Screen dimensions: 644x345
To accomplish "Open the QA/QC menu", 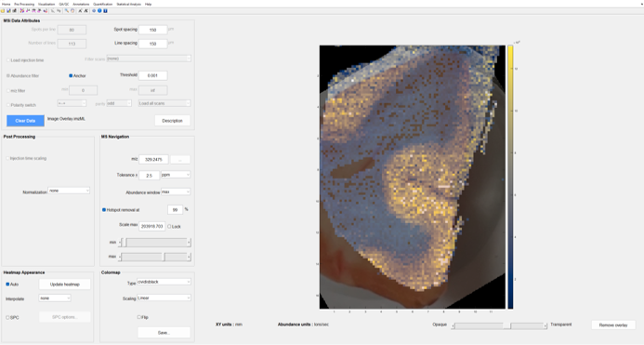I will (x=64, y=4).
